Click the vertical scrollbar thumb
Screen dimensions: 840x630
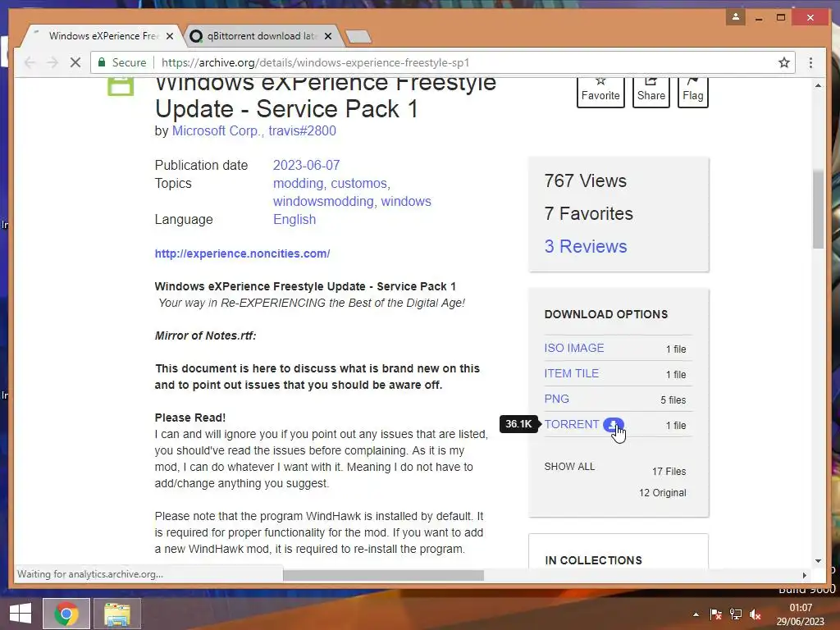(818, 209)
